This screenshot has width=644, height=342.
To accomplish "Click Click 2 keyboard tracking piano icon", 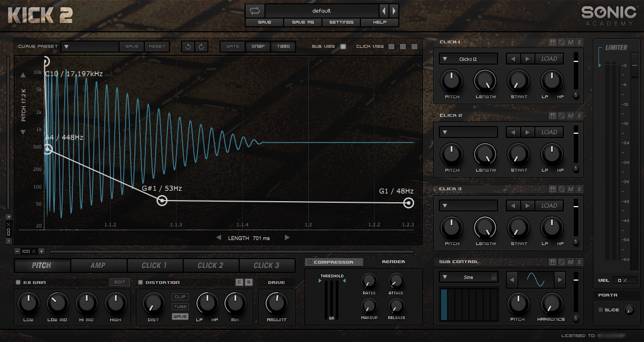I will point(552,116).
